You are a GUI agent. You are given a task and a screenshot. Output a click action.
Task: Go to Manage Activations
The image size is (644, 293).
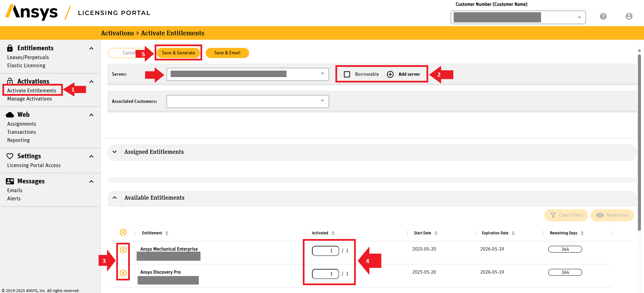coord(30,99)
